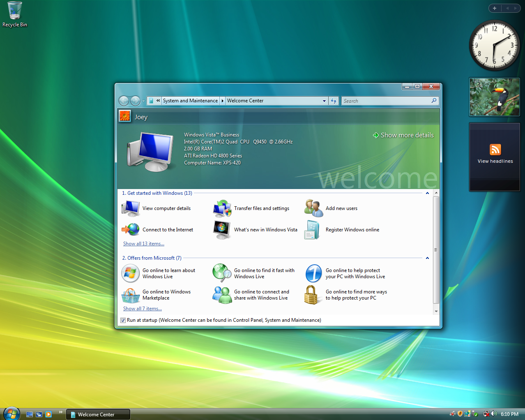Click the scrollbar up arrow
This screenshot has width=525, height=420.
(436, 193)
